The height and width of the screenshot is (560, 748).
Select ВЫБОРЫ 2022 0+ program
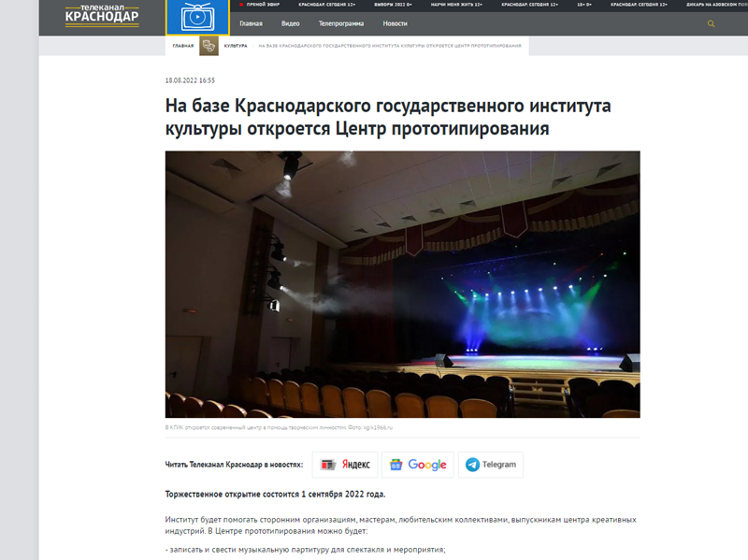[x=393, y=5]
